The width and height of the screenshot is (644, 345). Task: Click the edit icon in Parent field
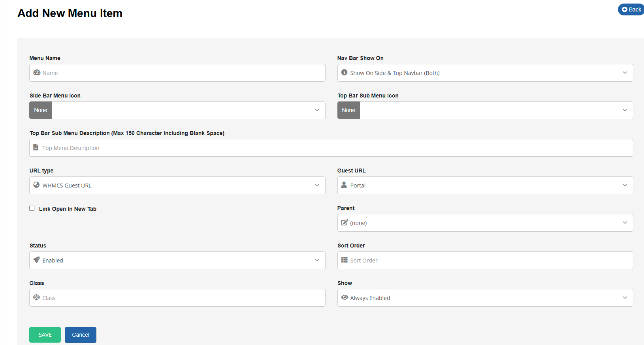345,223
